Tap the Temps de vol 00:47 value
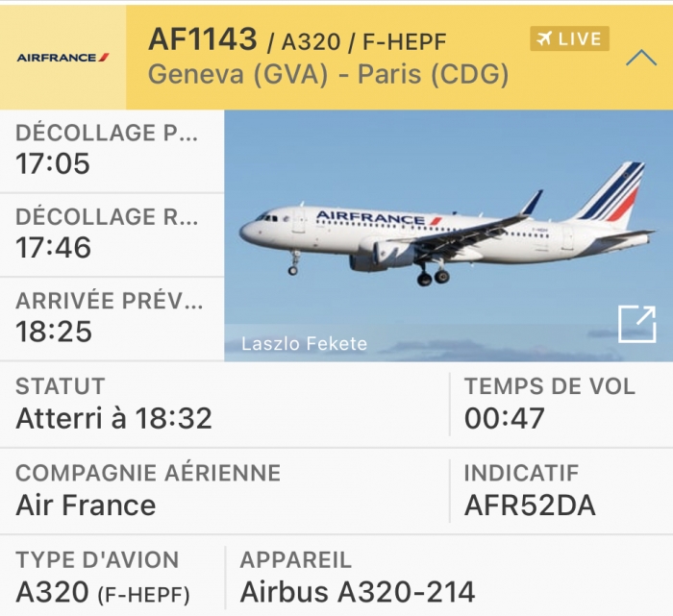673x616 pixels. pyautogui.click(x=505, y=418)
